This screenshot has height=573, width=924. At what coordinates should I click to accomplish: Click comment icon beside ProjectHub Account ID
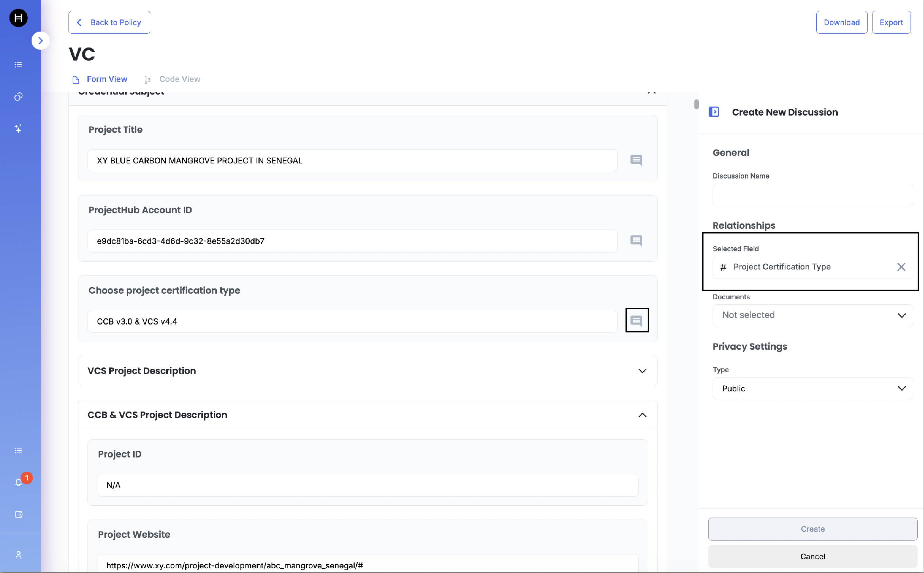pos(636,241)
